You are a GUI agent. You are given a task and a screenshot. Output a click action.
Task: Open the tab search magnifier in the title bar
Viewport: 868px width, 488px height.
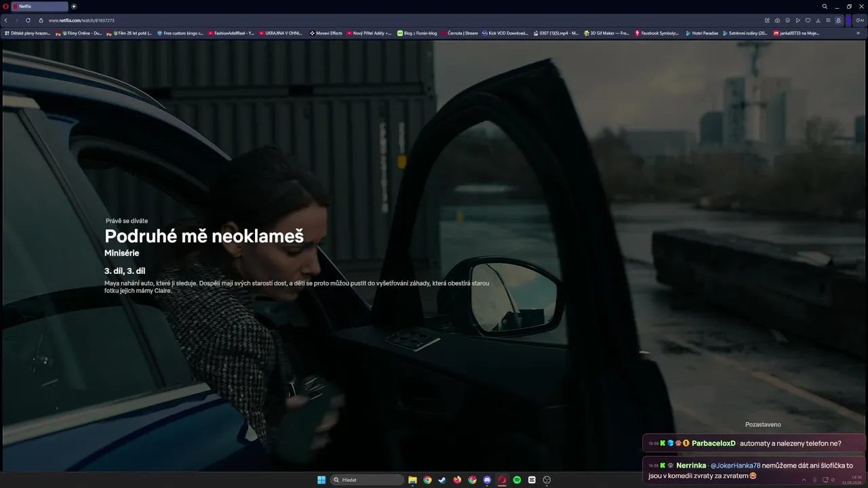tap(825, 6)
